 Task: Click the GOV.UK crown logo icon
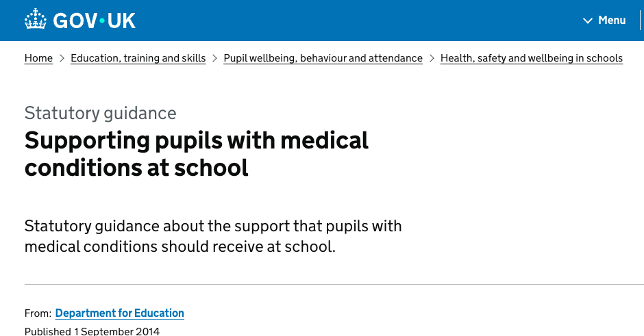point(36,20)
